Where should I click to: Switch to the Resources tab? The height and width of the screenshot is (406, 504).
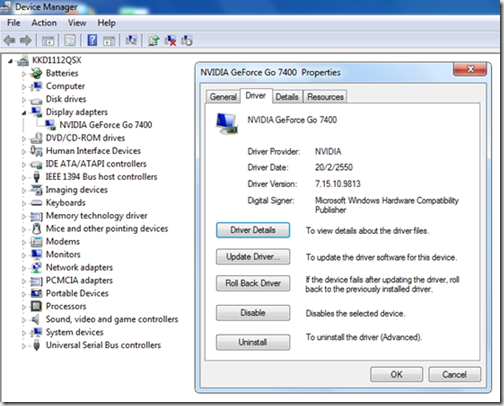[325, 97]
